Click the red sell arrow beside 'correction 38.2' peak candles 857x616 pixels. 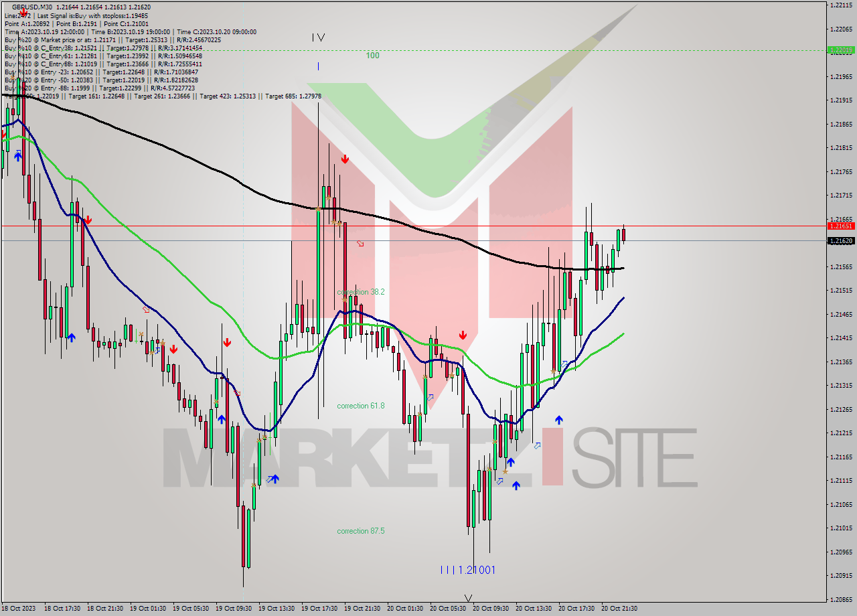345,159
